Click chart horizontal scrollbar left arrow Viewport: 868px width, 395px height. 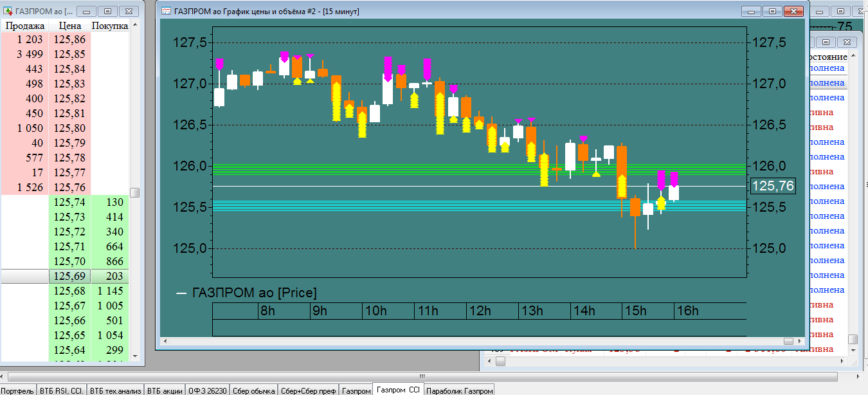coord(164,341)
